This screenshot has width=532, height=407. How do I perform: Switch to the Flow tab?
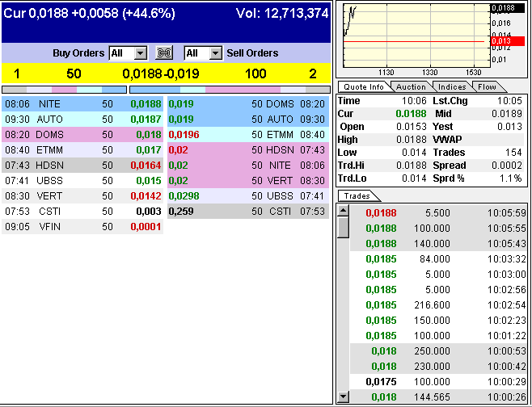click(487, 86)
